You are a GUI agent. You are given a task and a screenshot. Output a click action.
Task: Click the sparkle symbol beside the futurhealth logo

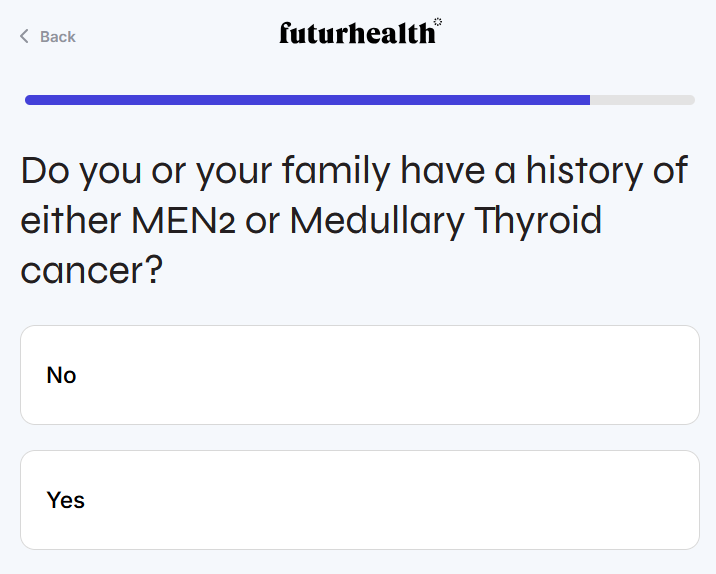pos(438,21)
